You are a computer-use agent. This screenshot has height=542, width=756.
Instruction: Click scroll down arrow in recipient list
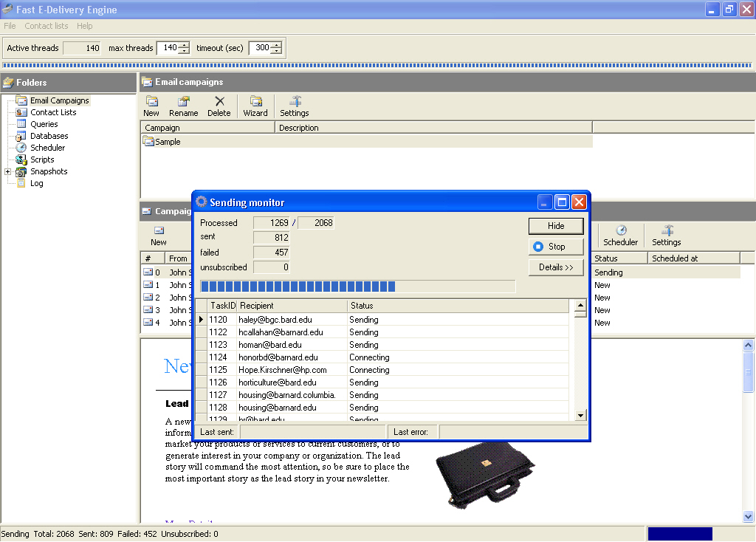point(580,415)
